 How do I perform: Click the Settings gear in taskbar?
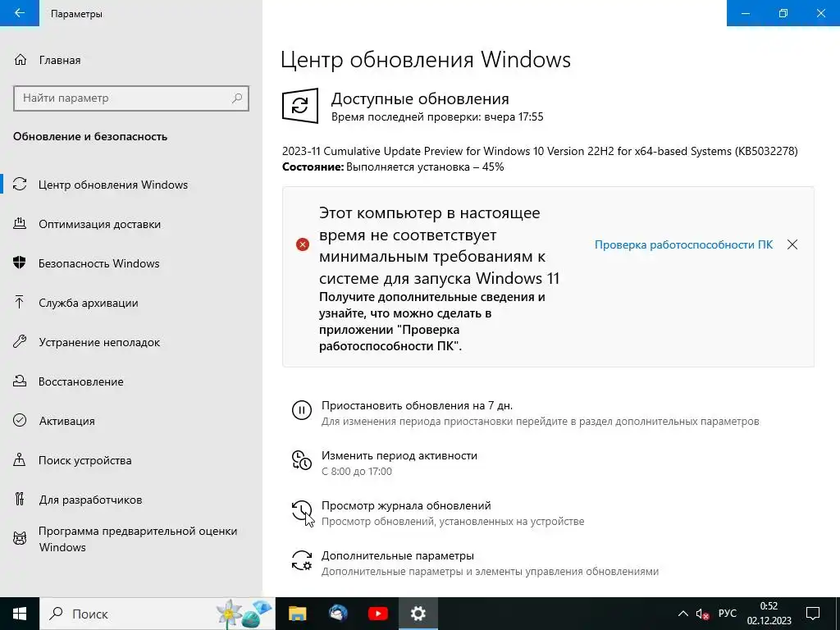(x=418, y=614)
